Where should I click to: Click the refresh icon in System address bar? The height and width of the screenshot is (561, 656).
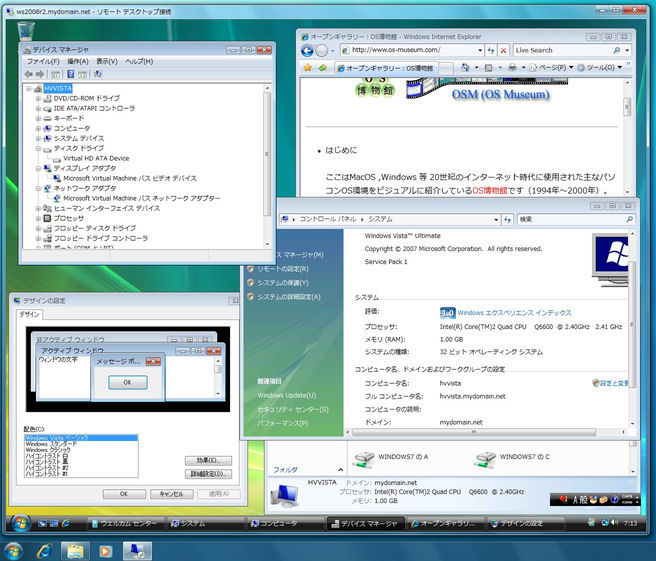pos(507,219)
